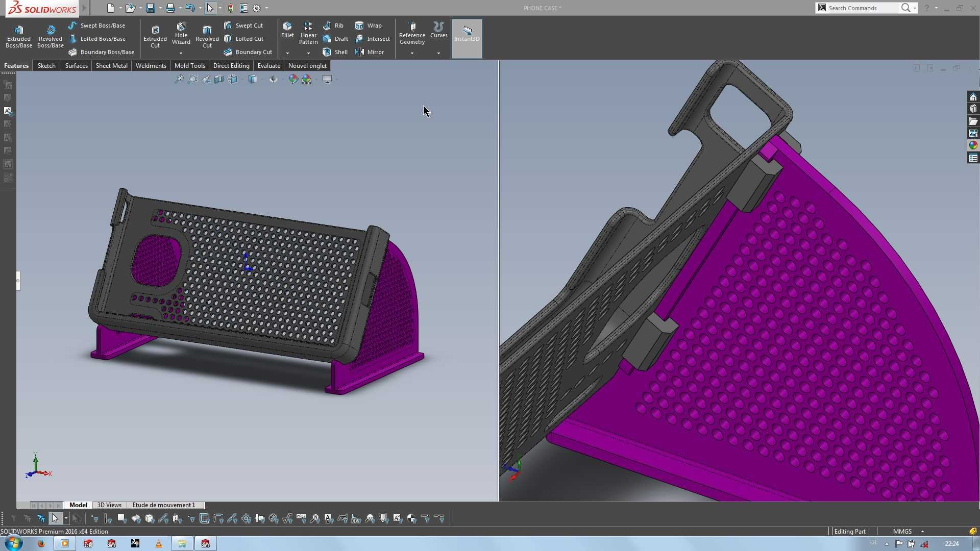Open the Hole Wizard tool

tap(181, 33)
